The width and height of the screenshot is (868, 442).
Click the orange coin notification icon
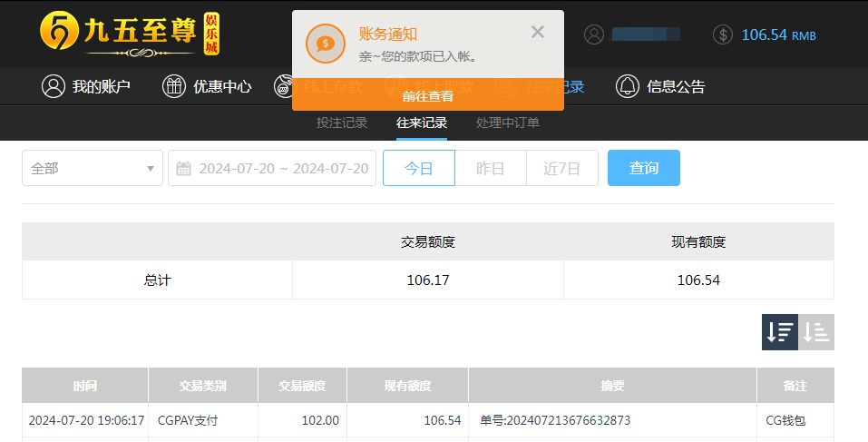point(326,43)
